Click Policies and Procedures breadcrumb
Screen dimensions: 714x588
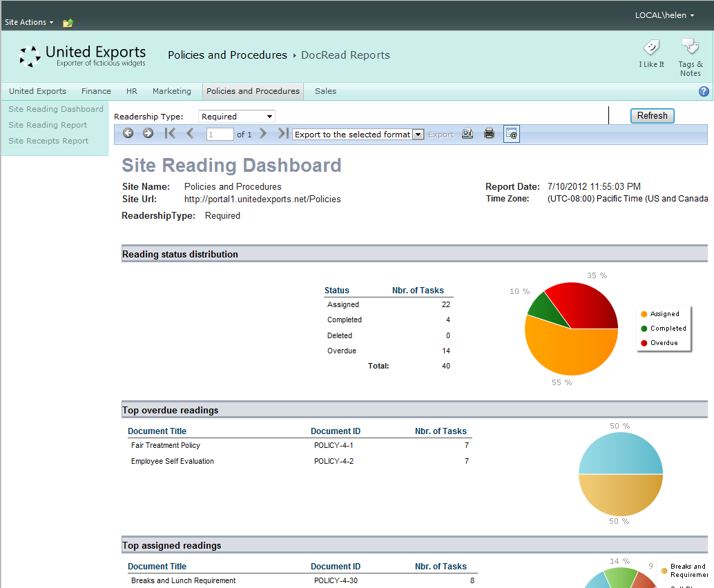227,55
